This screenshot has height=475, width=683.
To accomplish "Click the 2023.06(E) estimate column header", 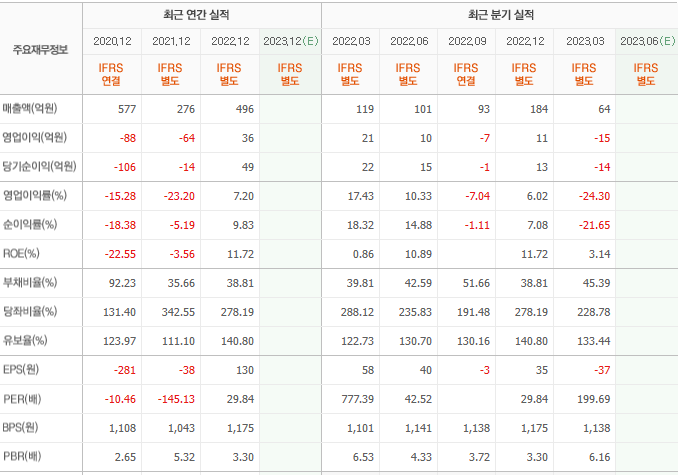I will click(647, 41).
